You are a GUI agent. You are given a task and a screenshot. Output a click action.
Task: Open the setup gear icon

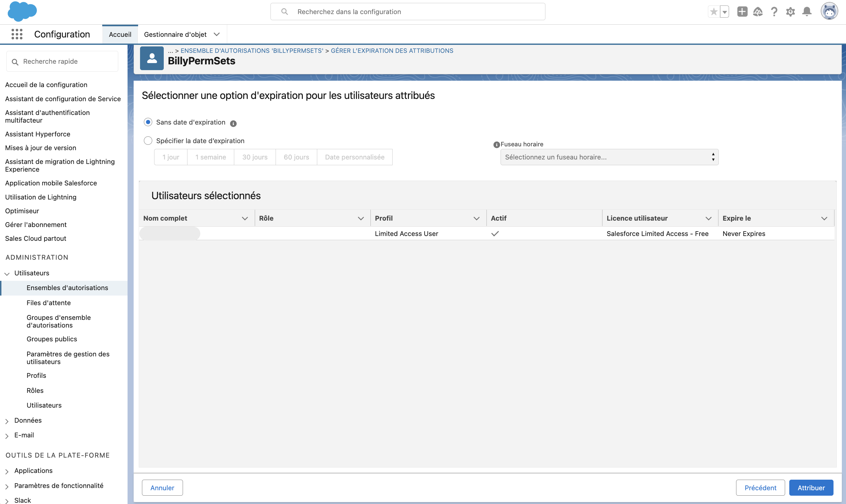tap(790, 12)
